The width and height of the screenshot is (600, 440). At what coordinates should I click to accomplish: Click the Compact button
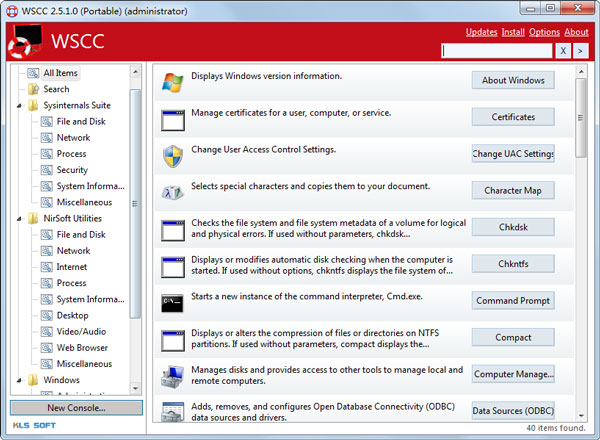513,337
